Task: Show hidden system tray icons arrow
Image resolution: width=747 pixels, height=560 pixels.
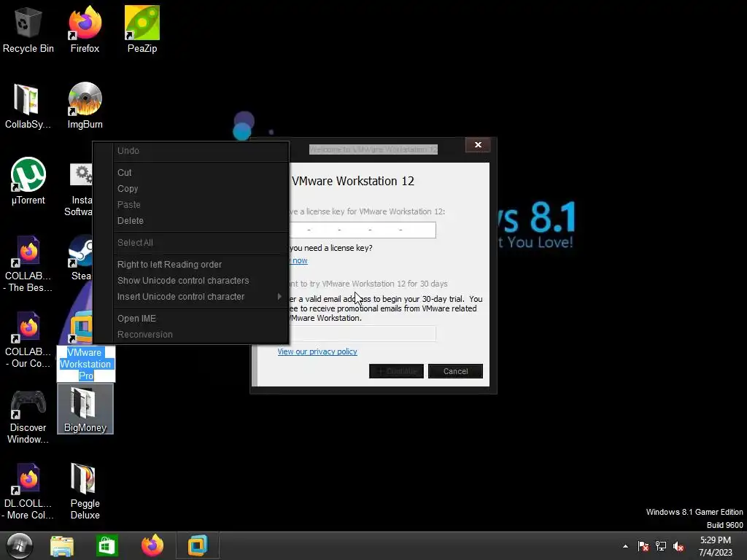Action: [625, 546]
